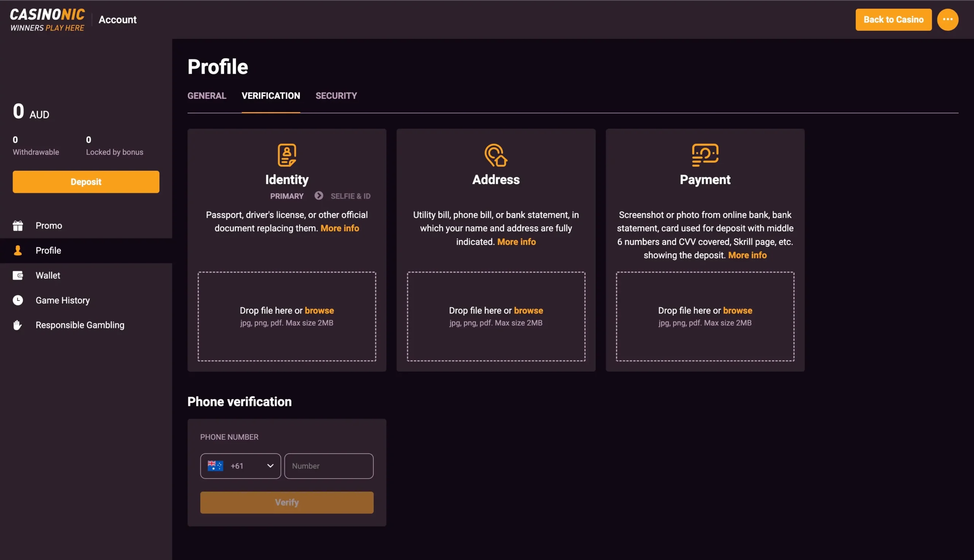Open Wallet in the sidebar
This screenshot has width=974, height=560.
86,275
